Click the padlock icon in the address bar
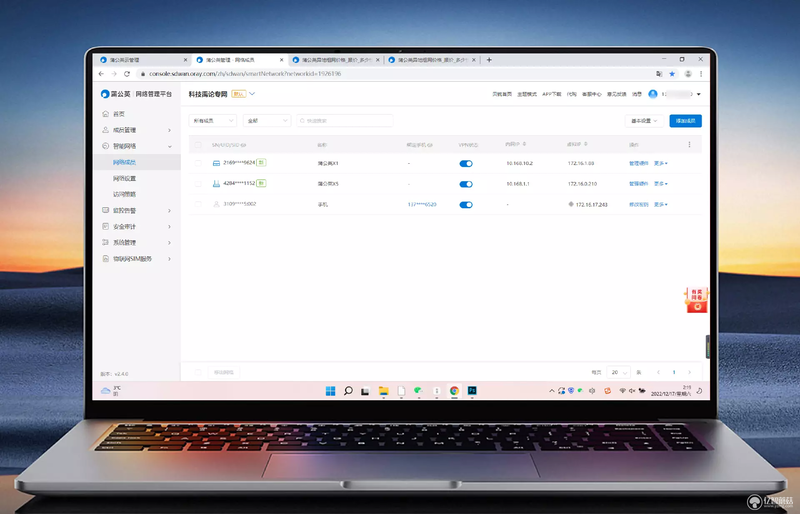Viewport: 800px width, 514px height. click(143, 74)
